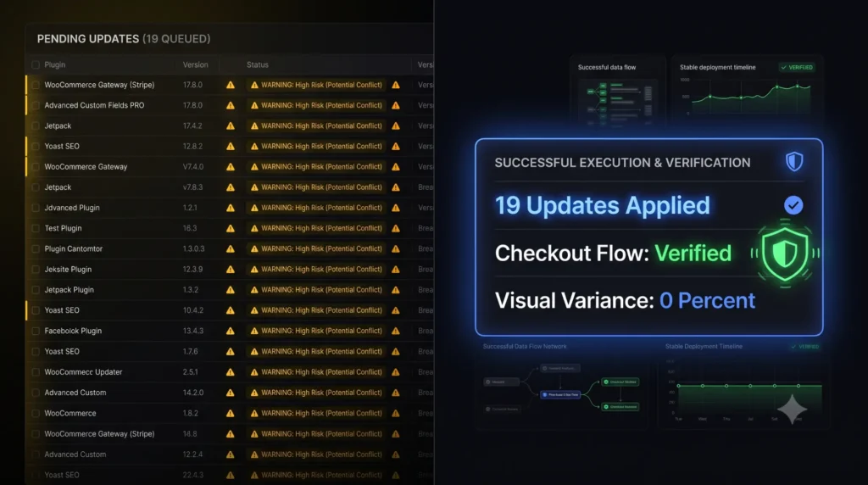Click VERIFIED badge on upper Stable deployment timeline

797,68
